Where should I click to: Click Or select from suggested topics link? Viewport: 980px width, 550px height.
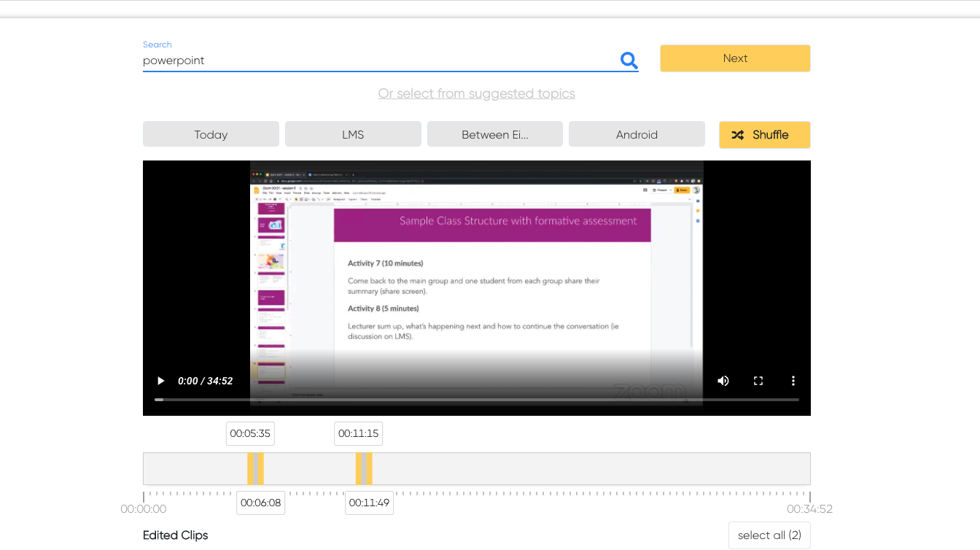[x=476, y=93]
